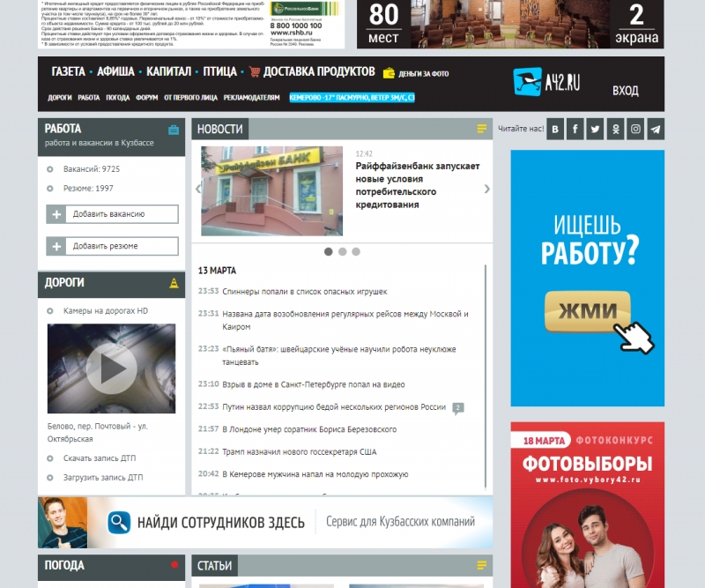705x588 pixels.
Task: Select the first news carousel dot
Action: [x=328, y=251]
